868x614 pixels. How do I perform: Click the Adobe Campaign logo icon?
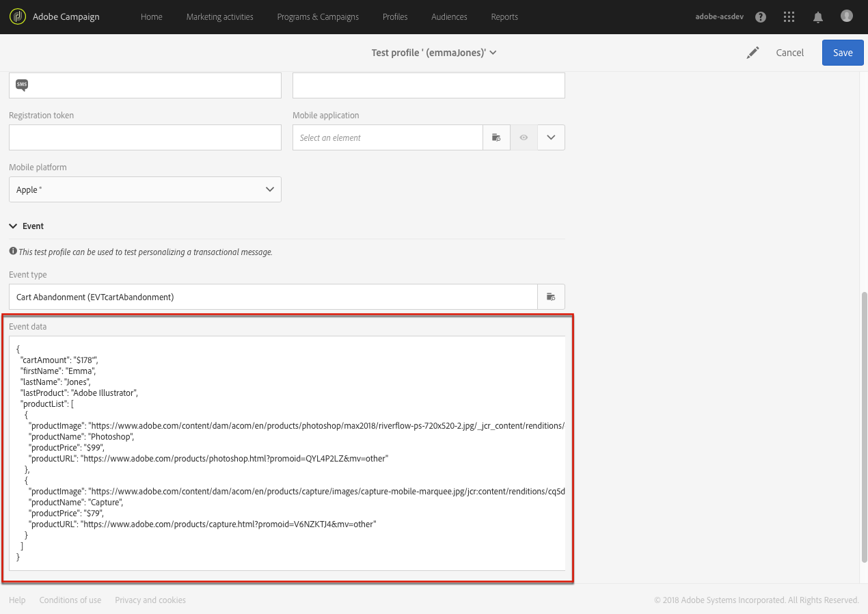click(18, 16)
